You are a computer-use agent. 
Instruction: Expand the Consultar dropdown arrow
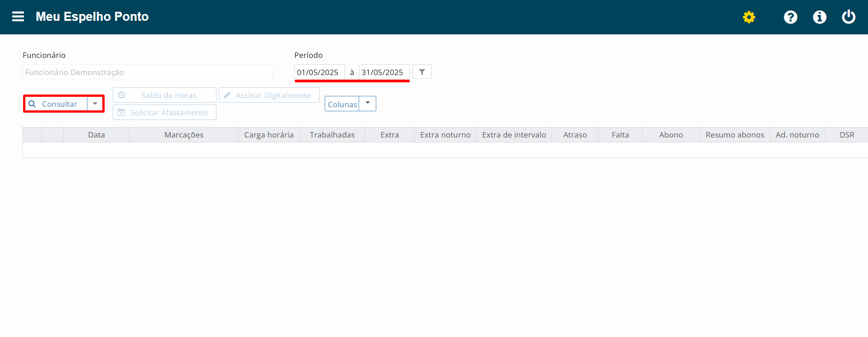coord(95,104)
